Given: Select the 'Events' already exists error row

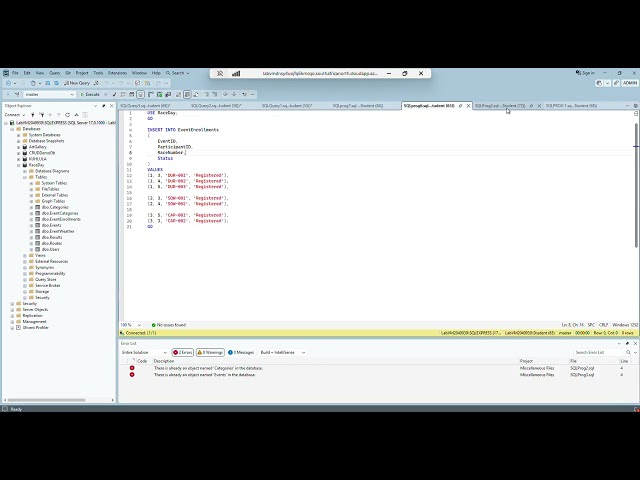Looking at the screenshot, I should (x=378, y=374).
